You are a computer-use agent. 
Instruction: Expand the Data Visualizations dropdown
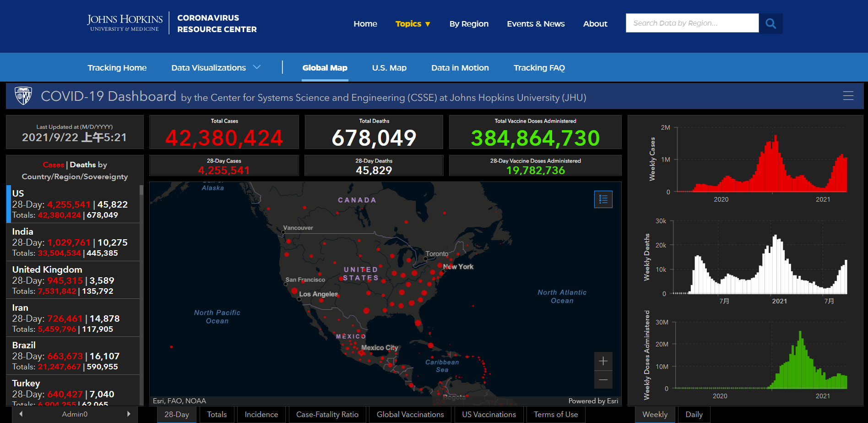tap(216, 68)
